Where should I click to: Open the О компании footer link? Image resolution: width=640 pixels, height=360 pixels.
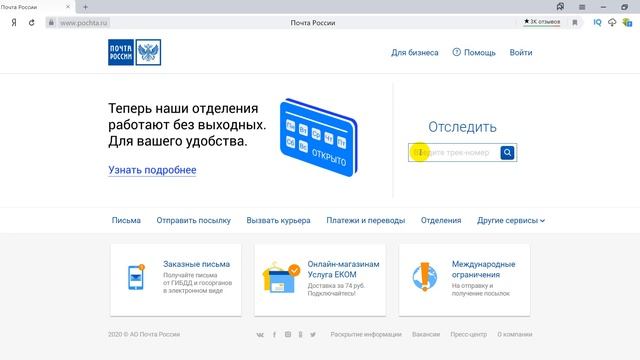[x=515, y=334]
